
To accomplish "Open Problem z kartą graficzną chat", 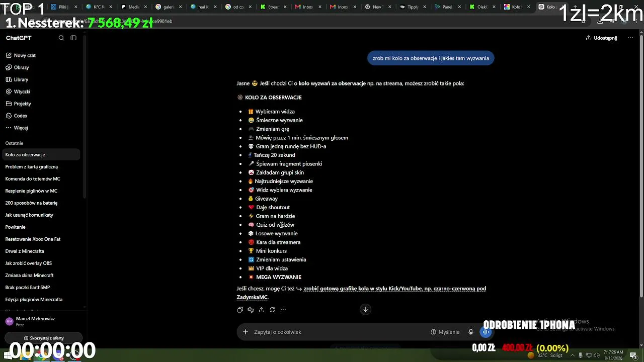I will [41, 167].
